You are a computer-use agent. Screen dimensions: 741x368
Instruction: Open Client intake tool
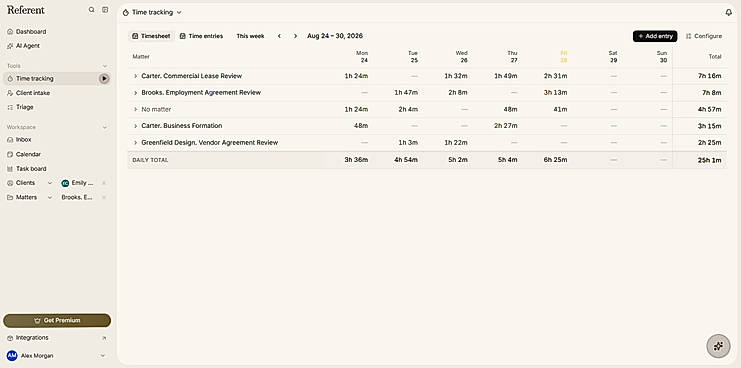coord(33,93)
